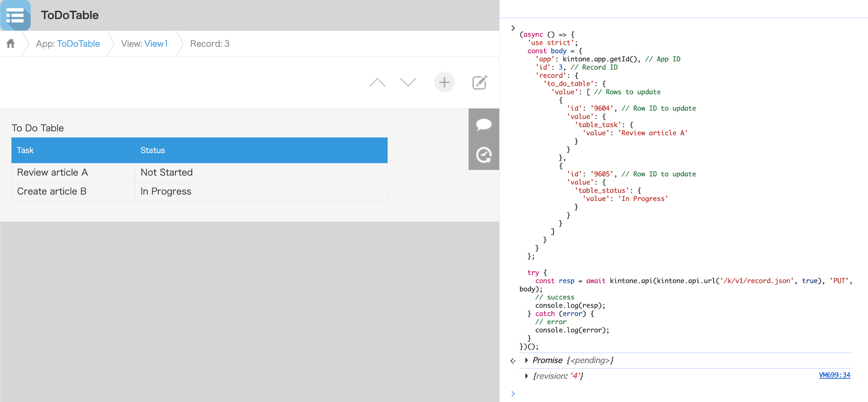
Task: Select the 'Not Started' status cell
Action: (261, 172)
